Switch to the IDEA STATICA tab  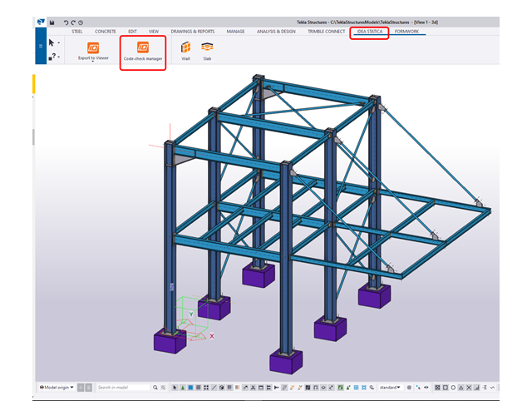click(x=372, y=32)
